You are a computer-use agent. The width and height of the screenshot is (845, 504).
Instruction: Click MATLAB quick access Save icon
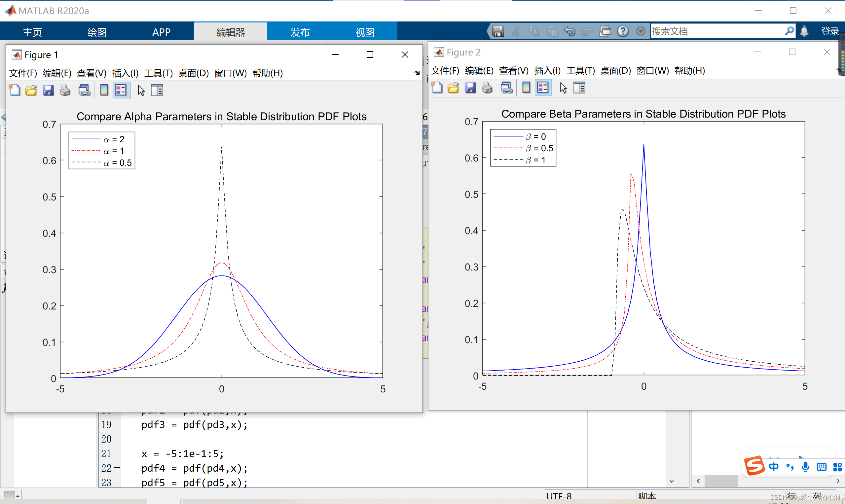tap(498, 31)
